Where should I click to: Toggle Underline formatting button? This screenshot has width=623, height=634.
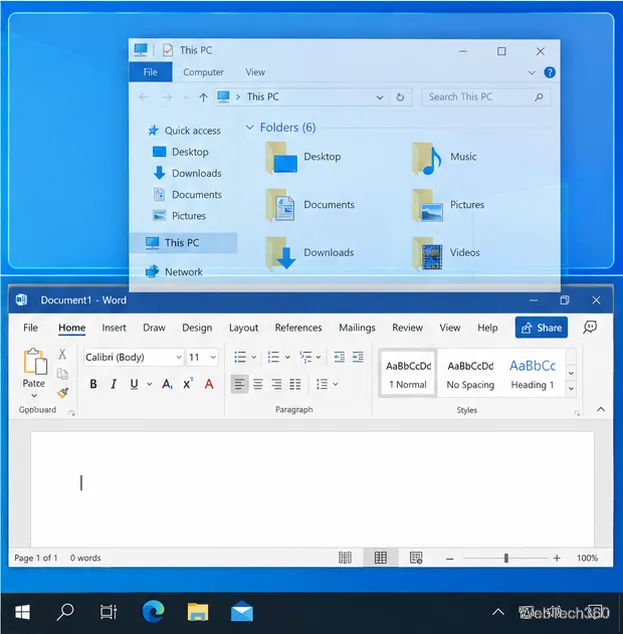tap(134, 384)
